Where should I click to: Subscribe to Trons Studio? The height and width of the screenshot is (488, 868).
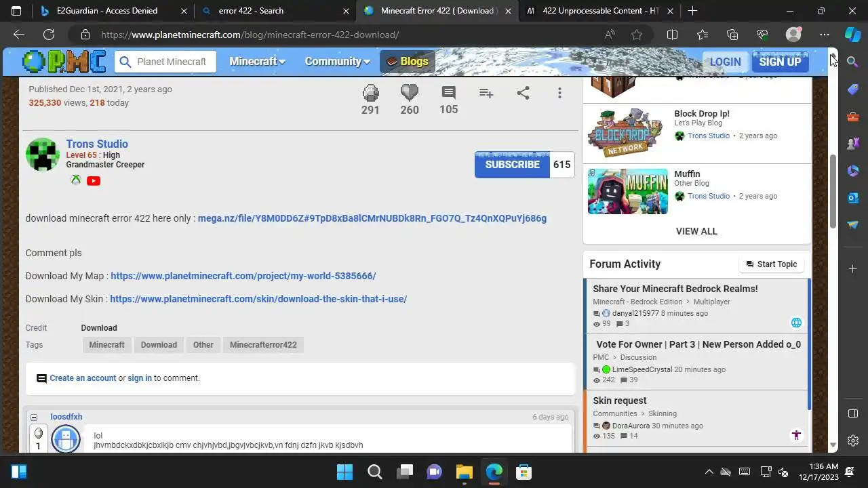pos(512,165)
